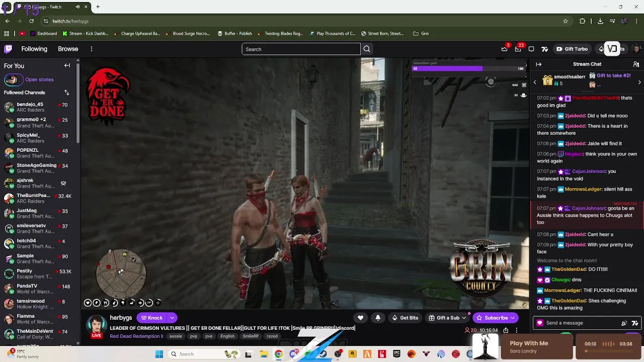Open the Browse tab
This screenshot has width=644, height=362.
[x=68, y=49]
